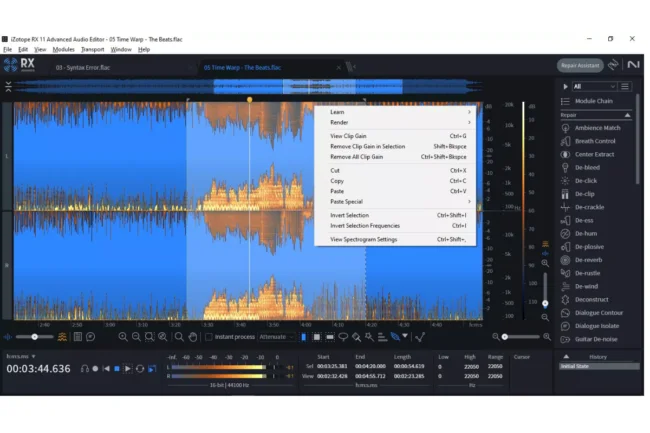Open the Modules menu
Screen dimensions: 650x433
63,49
